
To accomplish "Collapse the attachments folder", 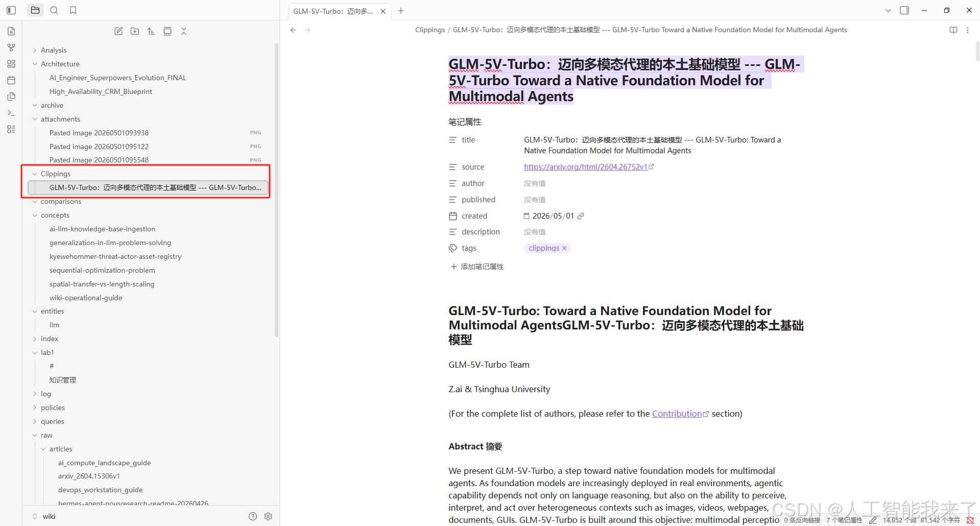I will (x=35, y=119).
